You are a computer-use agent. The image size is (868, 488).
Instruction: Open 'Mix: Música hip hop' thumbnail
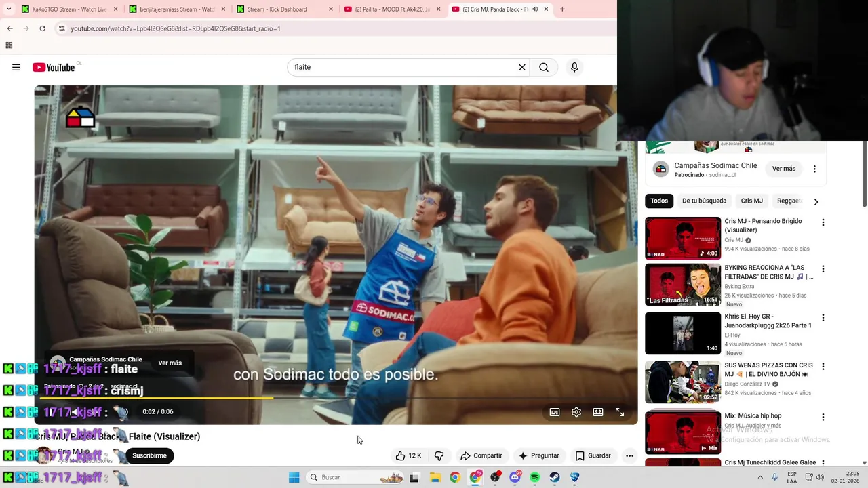click(683, 432)
